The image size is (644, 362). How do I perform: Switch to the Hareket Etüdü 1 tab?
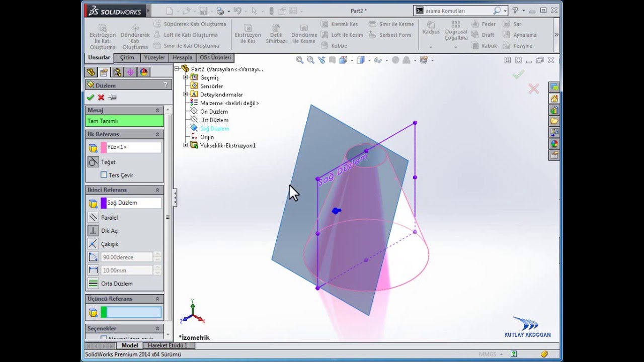(168, 345)
